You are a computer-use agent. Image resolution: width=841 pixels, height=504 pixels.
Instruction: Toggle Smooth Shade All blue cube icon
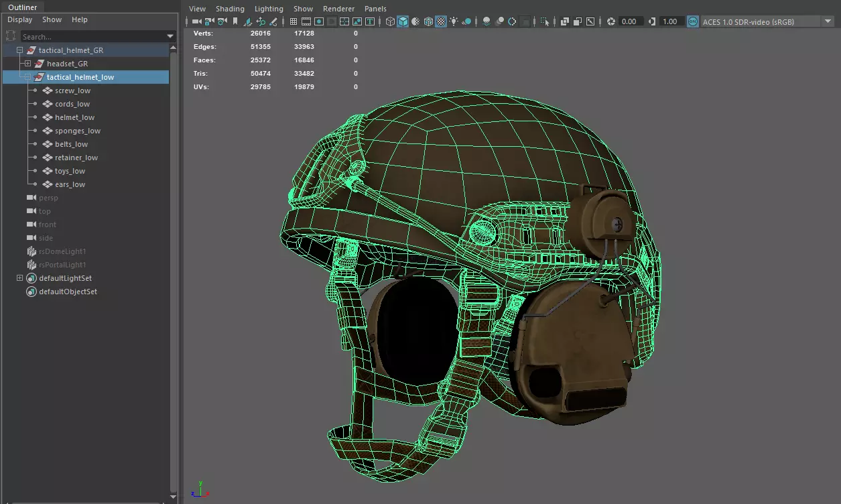tap(403, 21)
